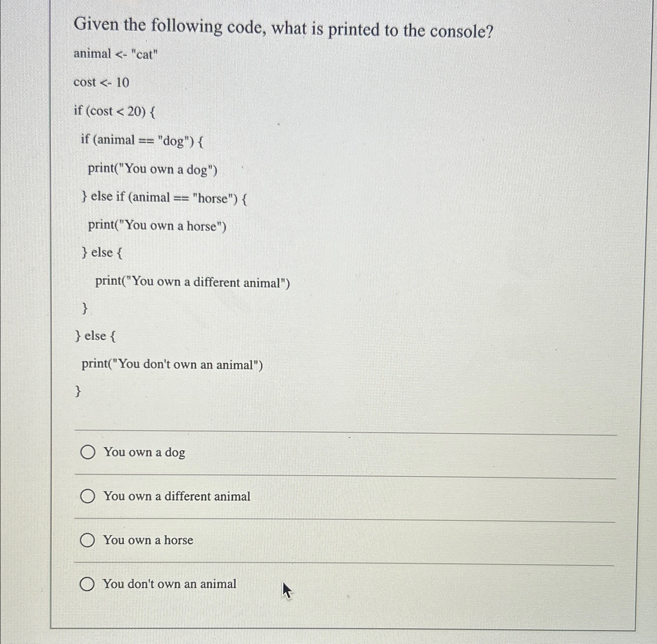The width and height of the screenshot is (657, 644).
Task: Select the 'You don't own an animal' radio button
Action: click(x=87, y=584)
